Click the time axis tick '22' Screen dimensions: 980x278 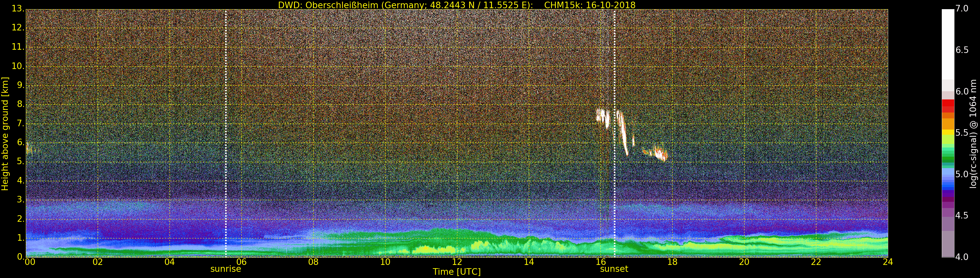click(x=816, y=262)
